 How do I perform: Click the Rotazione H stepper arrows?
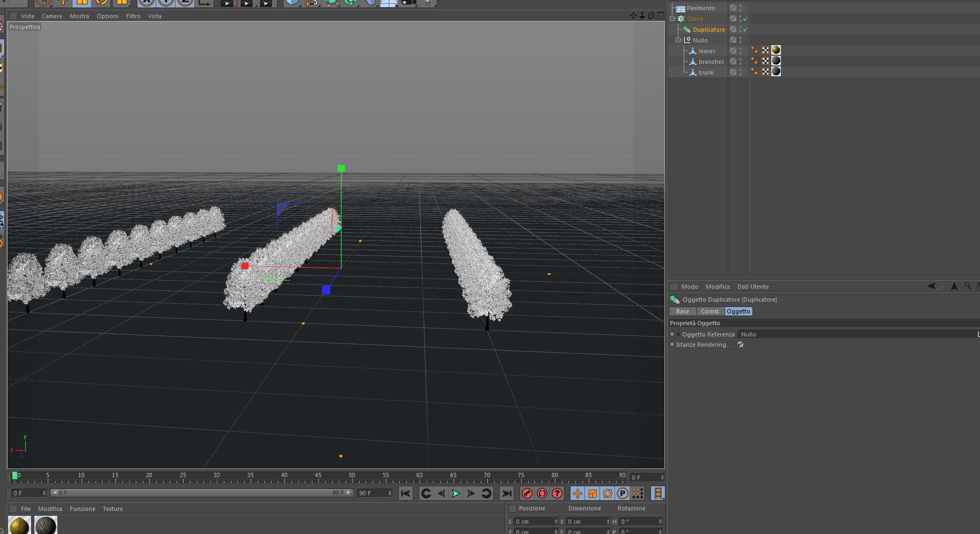tap(661, 522)
